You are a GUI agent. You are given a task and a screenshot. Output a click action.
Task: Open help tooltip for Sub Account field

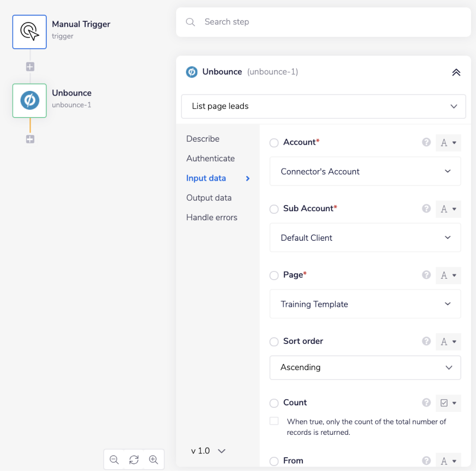click(426, 208)
